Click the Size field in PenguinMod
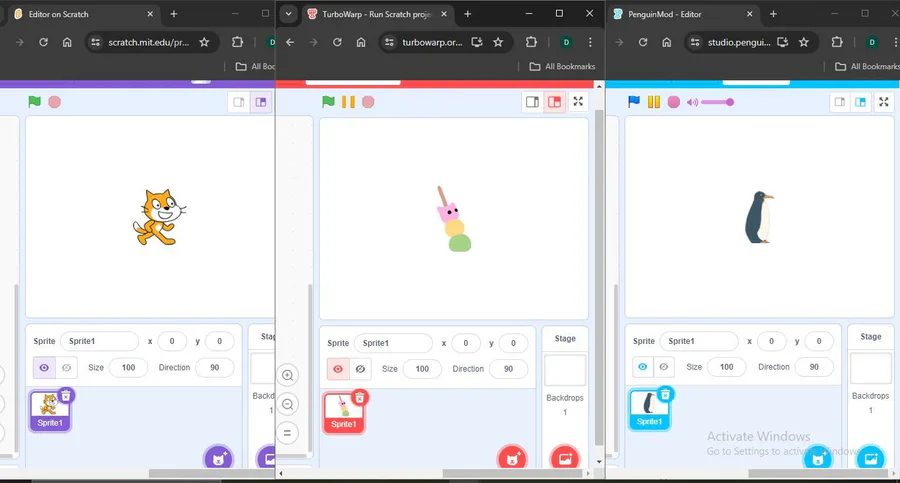The image size is (900, 483). click(726, 367)
